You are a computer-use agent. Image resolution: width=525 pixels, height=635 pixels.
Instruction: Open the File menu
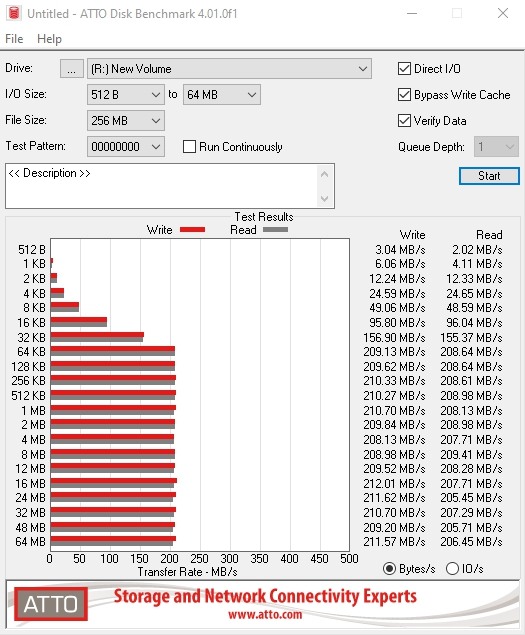pos(14,39)
